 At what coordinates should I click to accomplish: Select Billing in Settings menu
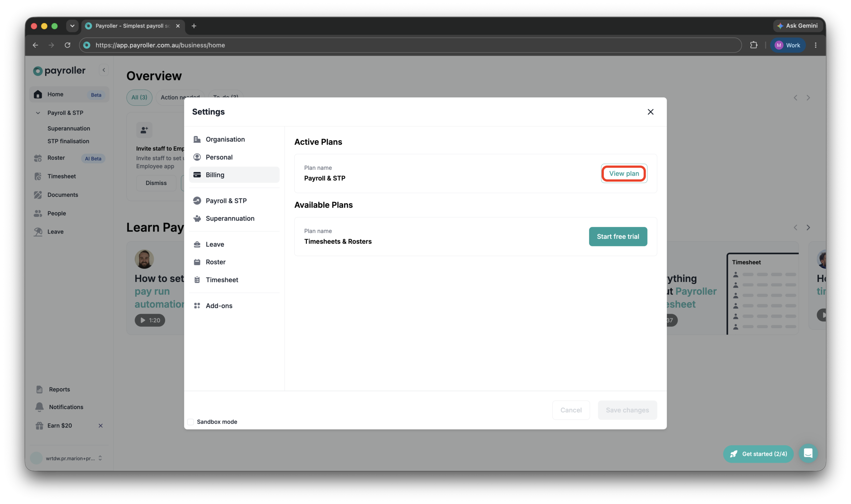(234, 175)
